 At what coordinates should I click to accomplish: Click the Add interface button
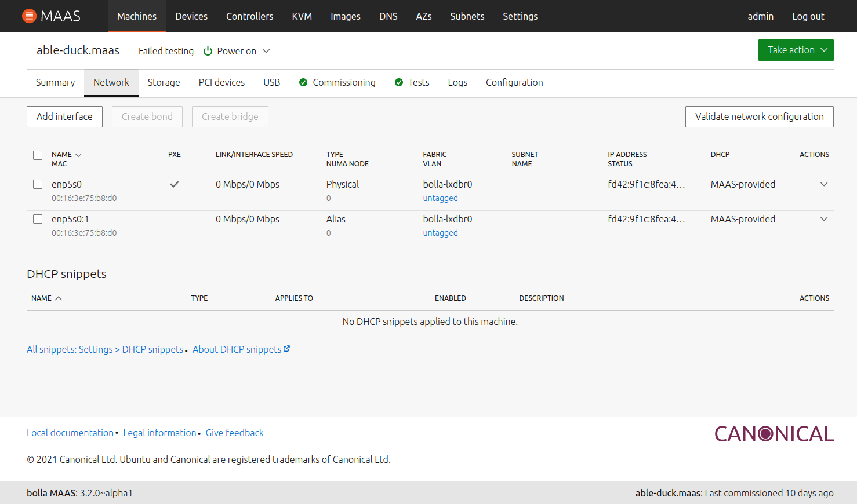point(64,116)
